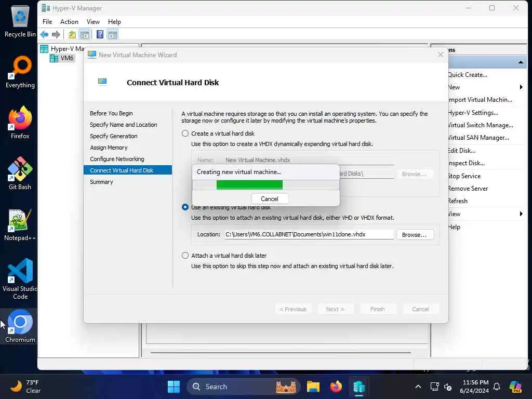Click the Next button in wizard
Screen dimensions: 532x399
click(x=335, y=309)
